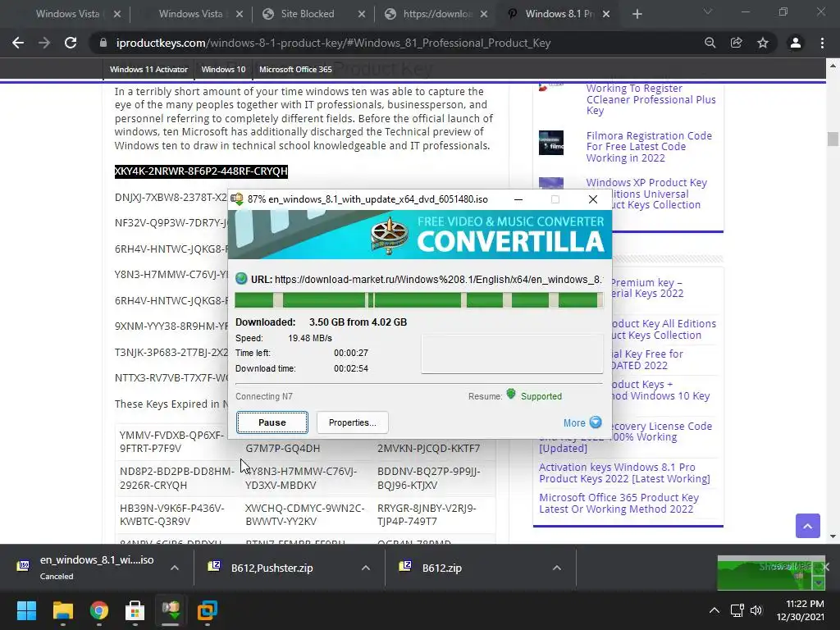Click the page scrollbar down arrow
This screenshot has width=840, height=630.
pyautogui.click(x=833, y=536)
